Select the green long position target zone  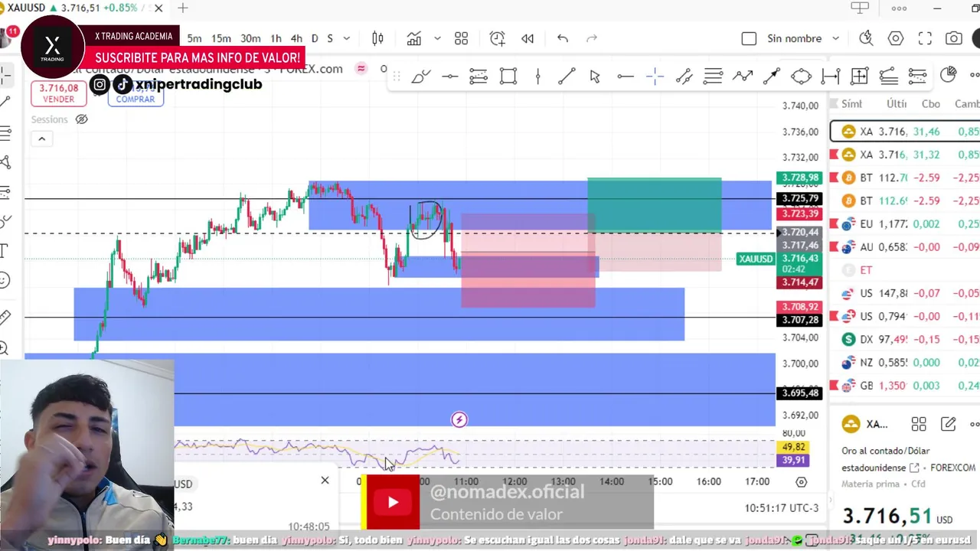[x=654, y=205]
